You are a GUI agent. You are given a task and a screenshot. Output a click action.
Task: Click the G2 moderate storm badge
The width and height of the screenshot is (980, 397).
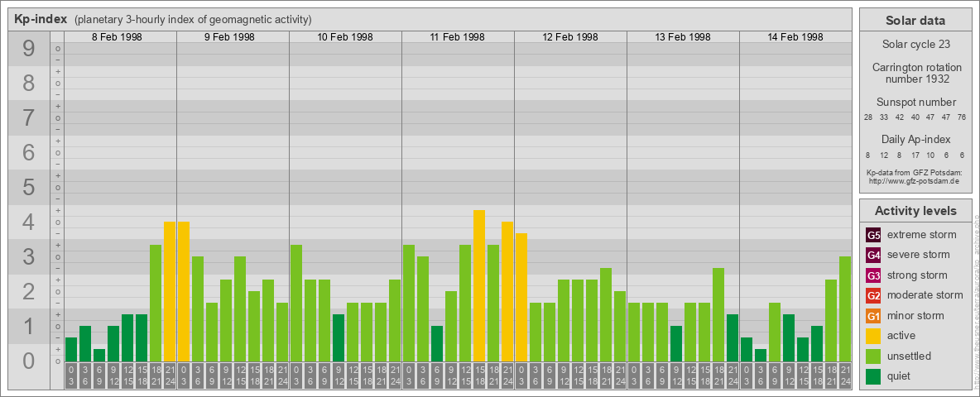[x=873, y=295]
